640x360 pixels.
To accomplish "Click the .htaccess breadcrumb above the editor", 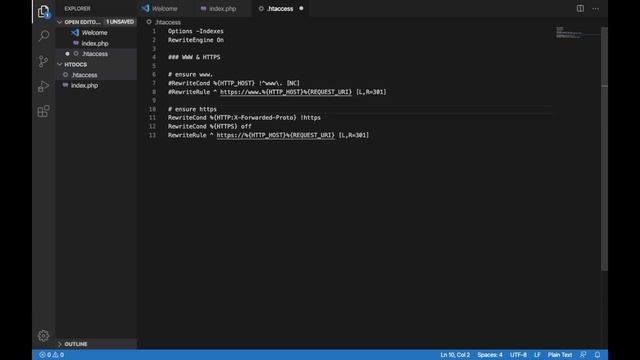I will [x=168, y=22].
